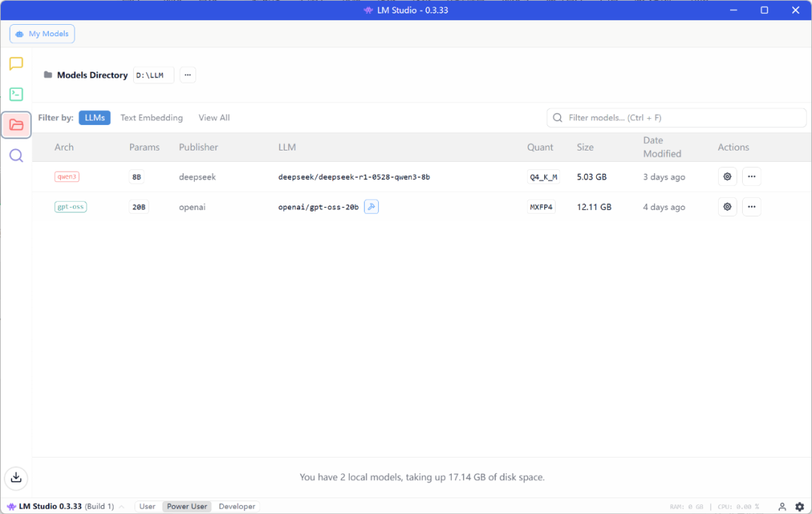The height and width of the screenshot is (514, 812).
Task: Switch to User mode
Action: point(147,506)
